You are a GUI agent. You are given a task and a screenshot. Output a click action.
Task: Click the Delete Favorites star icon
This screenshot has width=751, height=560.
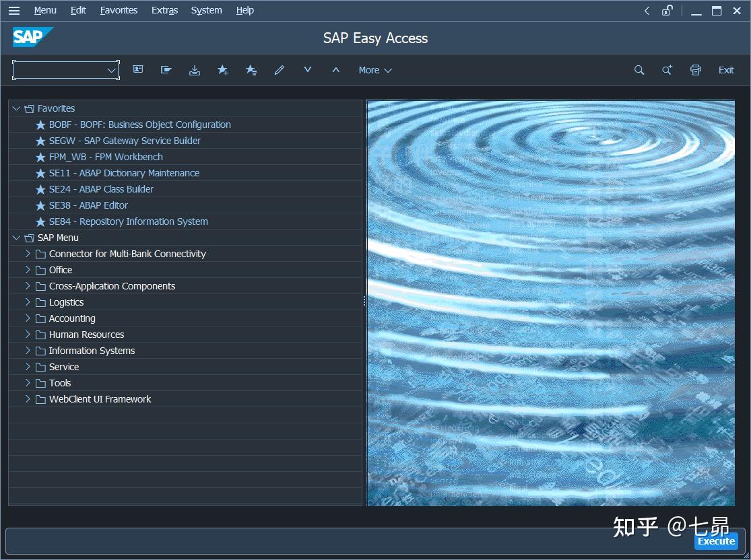(x=251, y=70)
